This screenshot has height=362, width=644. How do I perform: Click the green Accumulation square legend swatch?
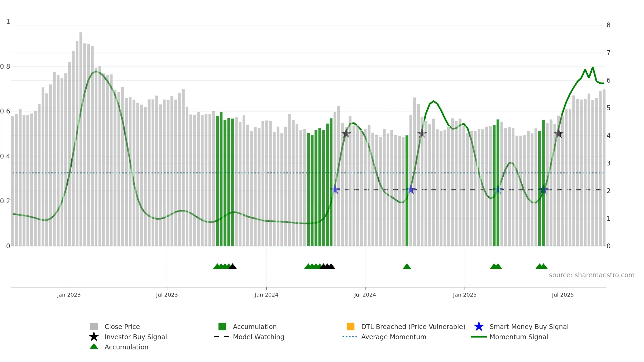coord(222,327)
